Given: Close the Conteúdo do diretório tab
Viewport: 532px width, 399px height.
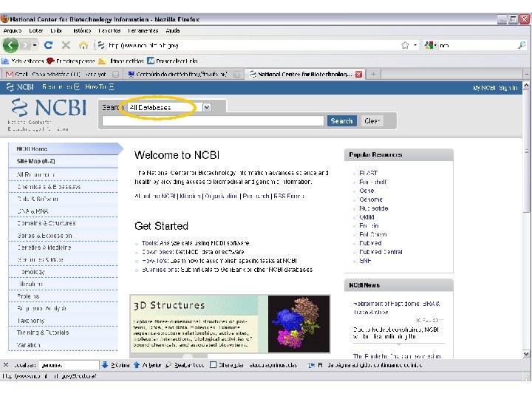Looking at the screenshot, I should coord(237,74).
